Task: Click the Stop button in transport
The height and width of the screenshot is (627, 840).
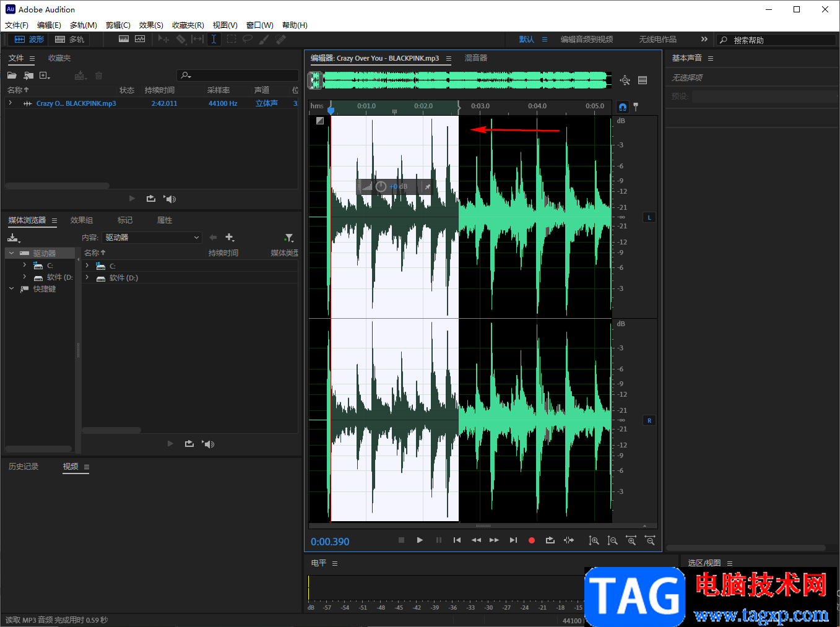Action: click(x=401, y=540)
